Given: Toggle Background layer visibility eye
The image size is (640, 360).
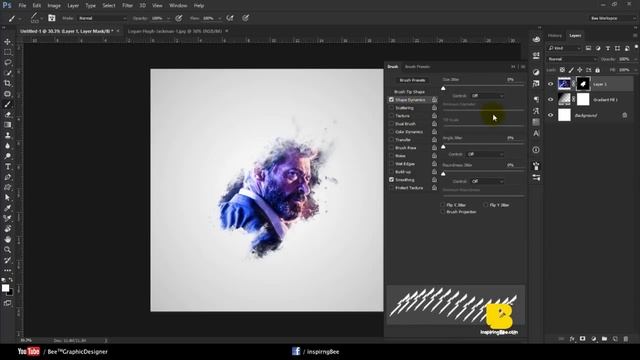Looking at the screenshot, I should point(551,115).
